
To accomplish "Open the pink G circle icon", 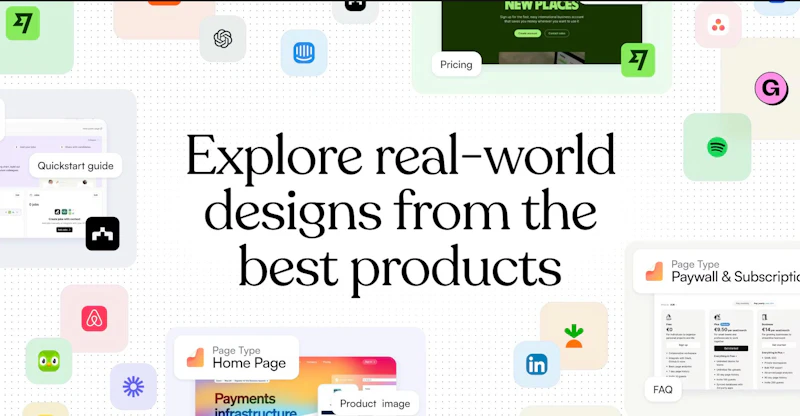I will click(771, 89).
